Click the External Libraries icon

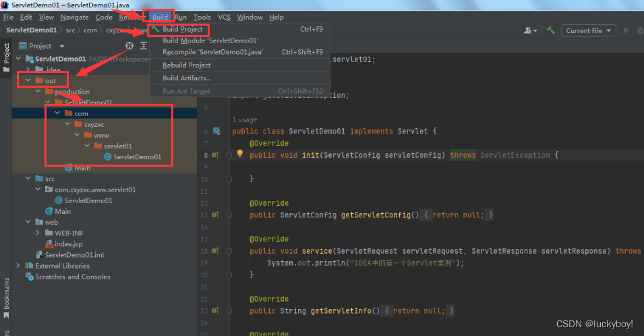point(30,266)
